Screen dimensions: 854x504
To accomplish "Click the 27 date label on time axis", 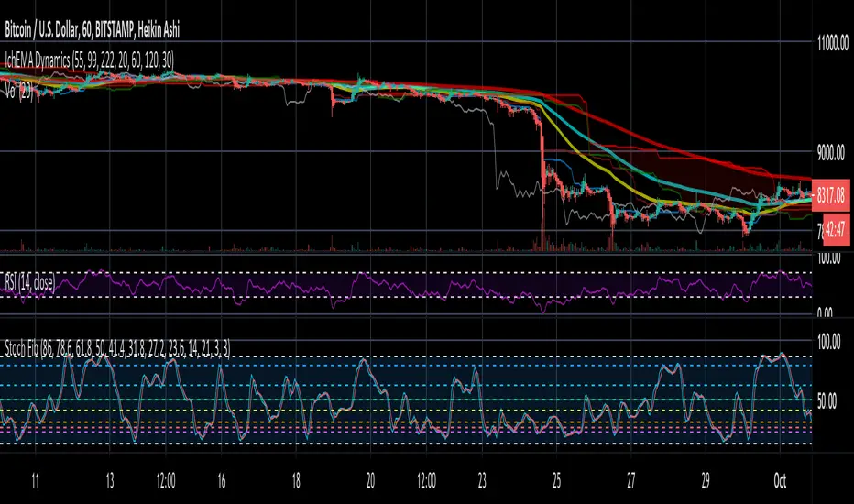I will coord(630,480).
